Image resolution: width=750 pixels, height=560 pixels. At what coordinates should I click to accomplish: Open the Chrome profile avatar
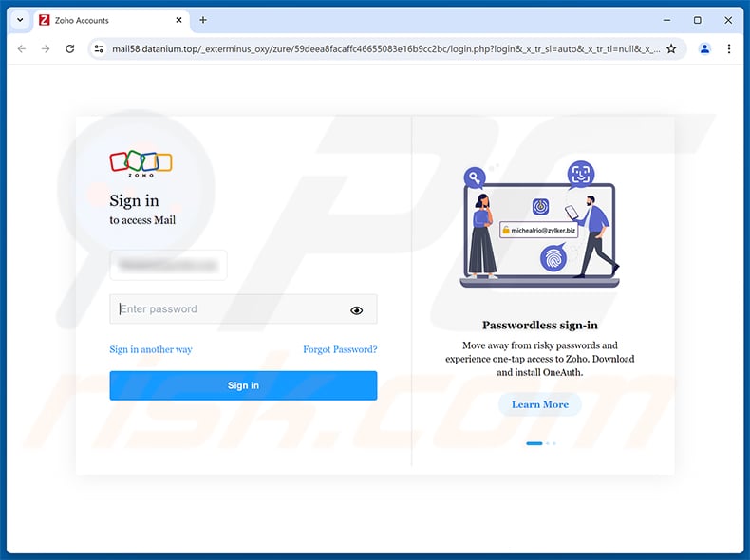point(704,48)
